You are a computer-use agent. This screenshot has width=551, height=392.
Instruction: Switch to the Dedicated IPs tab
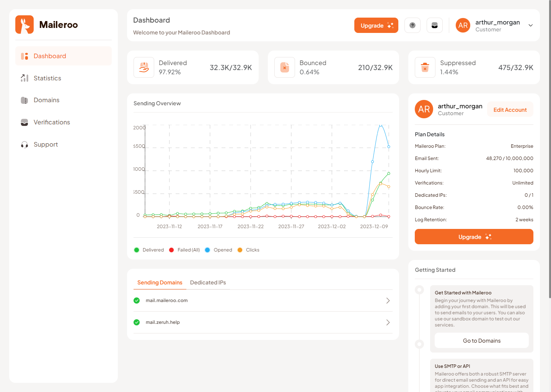[208, 283]
